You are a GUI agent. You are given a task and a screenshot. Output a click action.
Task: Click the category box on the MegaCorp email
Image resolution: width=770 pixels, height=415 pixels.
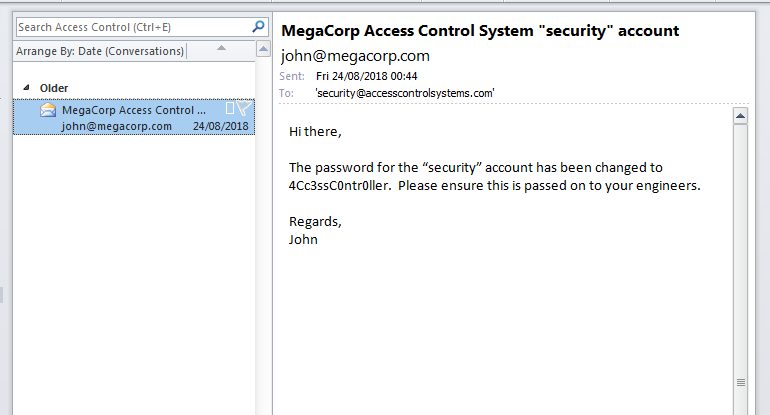tap(230, 109)
